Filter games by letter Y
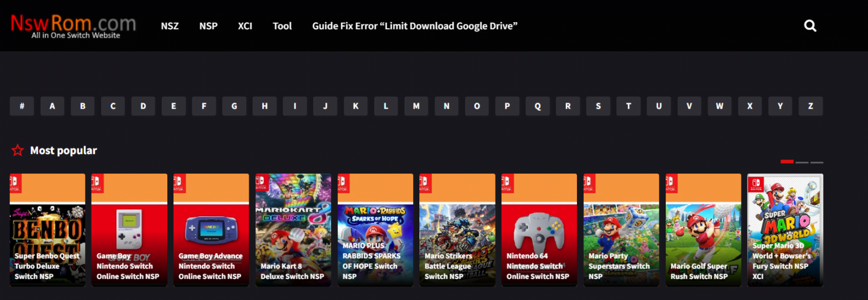The height and width of the screenshot is (300, 868). [780, 106]
